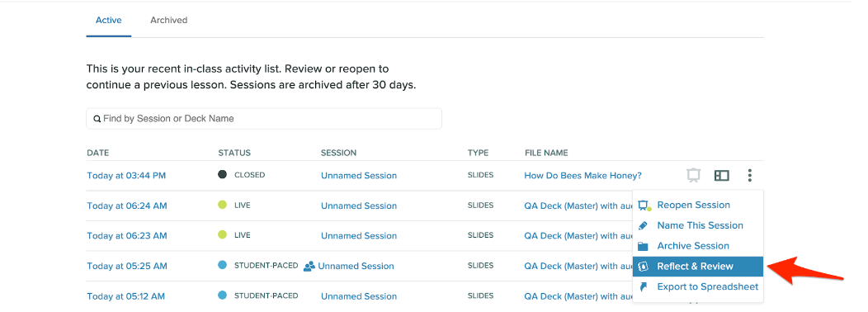Screen dimensions: 868x312
Task: Click SLIDES type on the 06:24 AM row
Action: click(x=480, y=205)
